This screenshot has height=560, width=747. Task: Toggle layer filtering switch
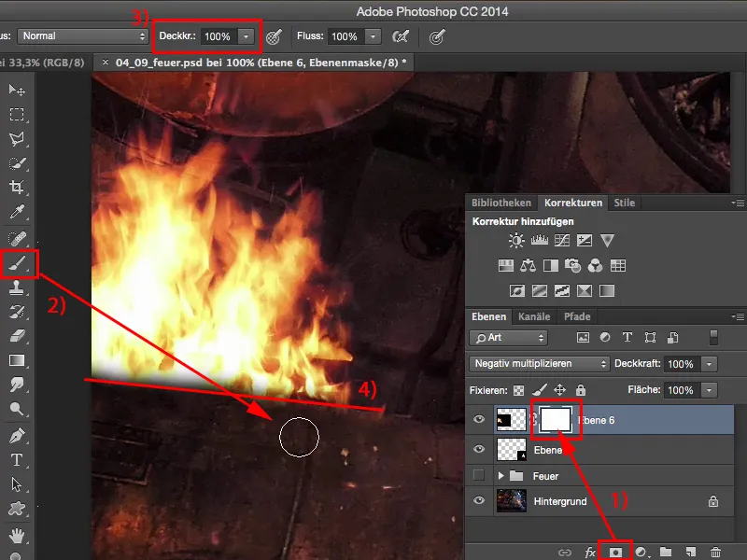coord(713,337)
